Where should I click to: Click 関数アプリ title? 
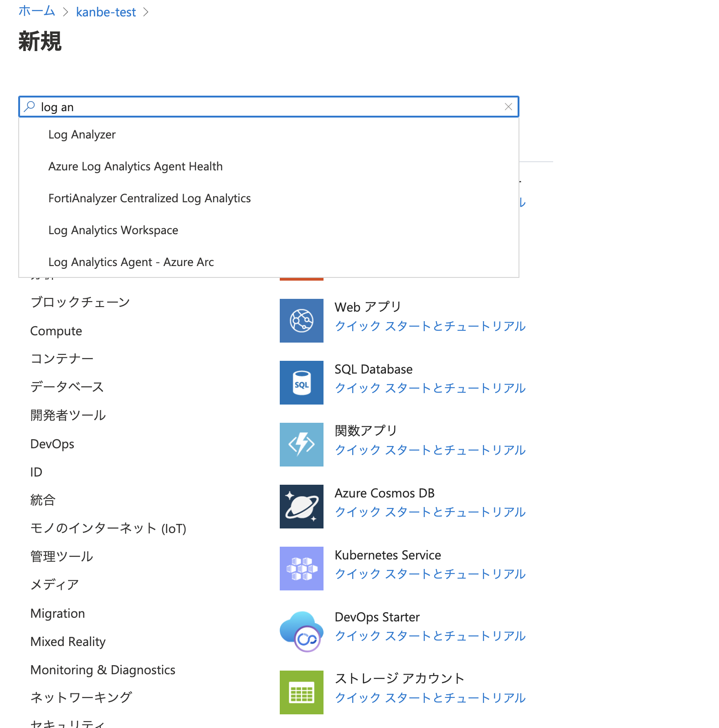tap(366, 431)
